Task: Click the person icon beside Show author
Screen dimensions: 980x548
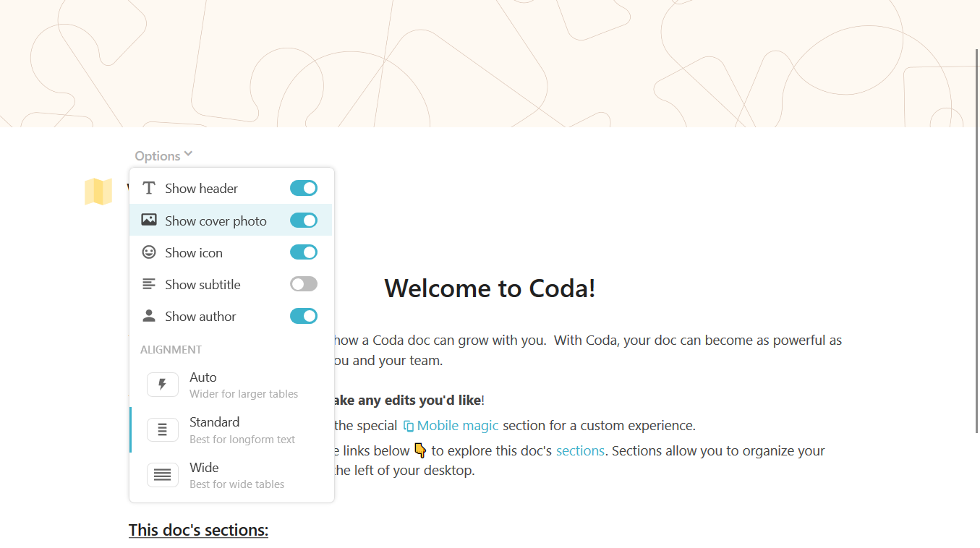Action: coord(149,316)
